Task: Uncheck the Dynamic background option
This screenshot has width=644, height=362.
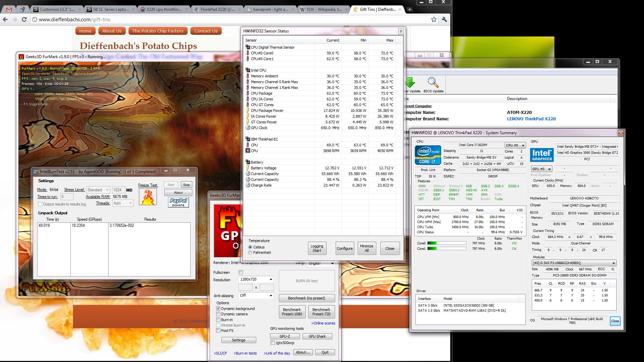Action: click(x=218, y=309)
